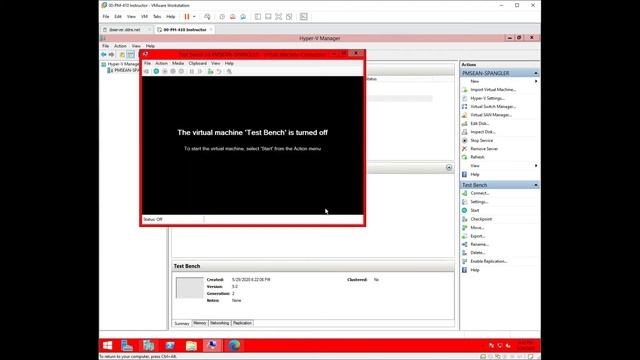Click Delete under Test Bench actions
This screenshot has height=360, width=640.
478,253
